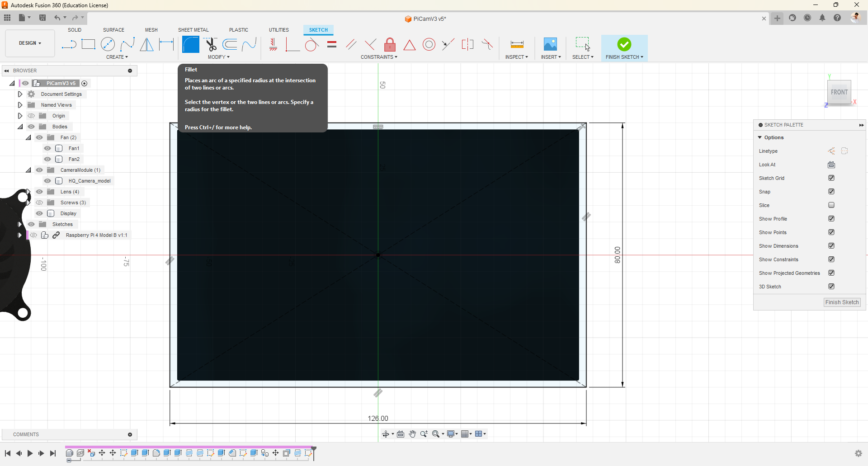Screen dimensions: 868x466
Task: Expand the Named Views tree node
Action: pyautogui.click(x=20, y=105)
